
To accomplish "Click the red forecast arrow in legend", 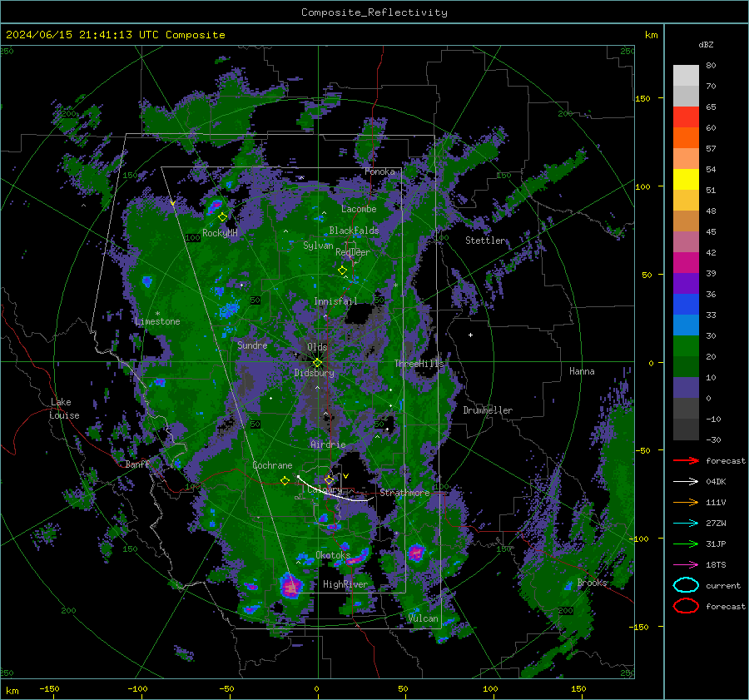I will [686, 460].
